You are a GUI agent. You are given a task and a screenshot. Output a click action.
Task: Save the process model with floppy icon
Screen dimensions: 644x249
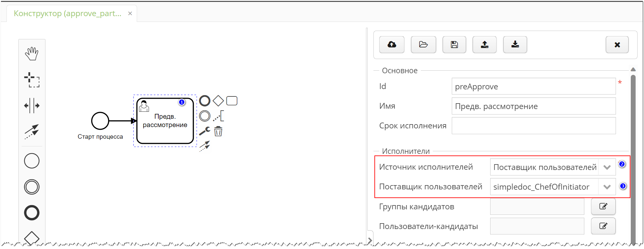[454, 45]
